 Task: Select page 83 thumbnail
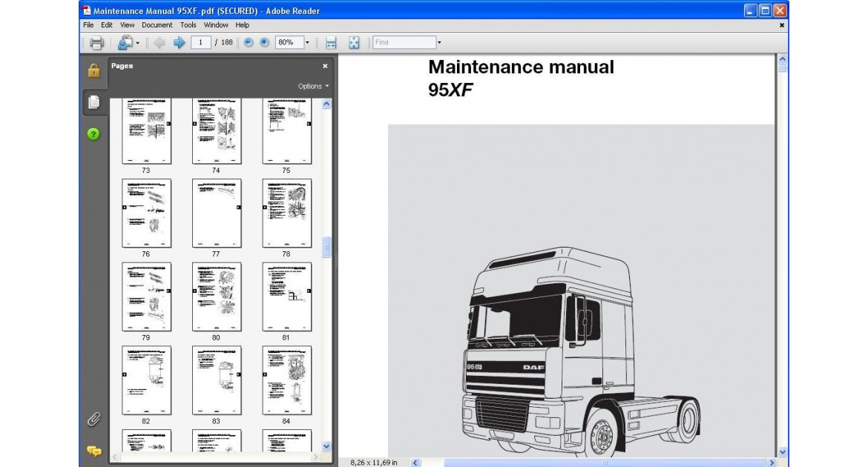[217, 380]
